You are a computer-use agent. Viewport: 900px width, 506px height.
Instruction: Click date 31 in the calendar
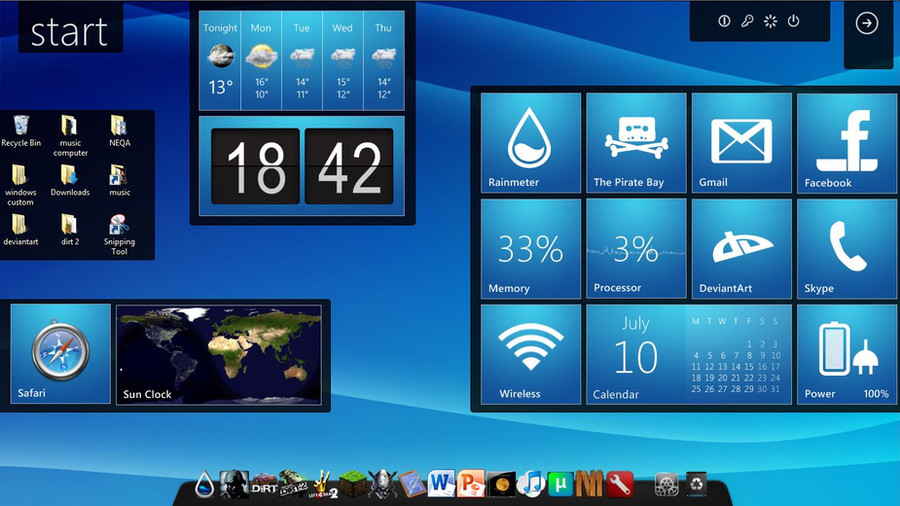[x=775, y=389]
